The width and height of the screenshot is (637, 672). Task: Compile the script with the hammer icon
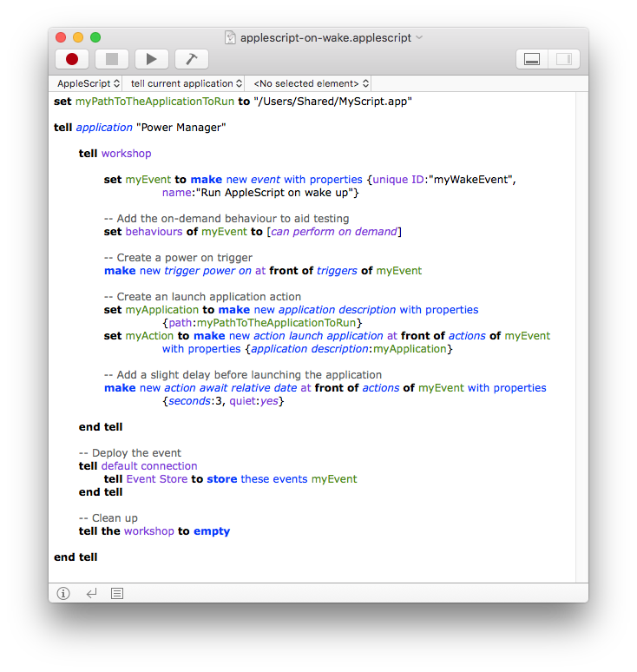(192, 59)
